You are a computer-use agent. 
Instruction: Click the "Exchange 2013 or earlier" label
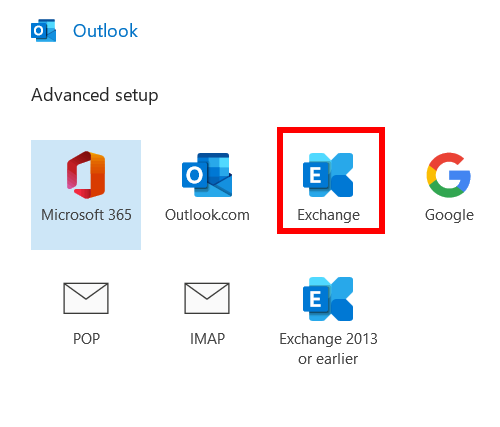coord(328,349)
